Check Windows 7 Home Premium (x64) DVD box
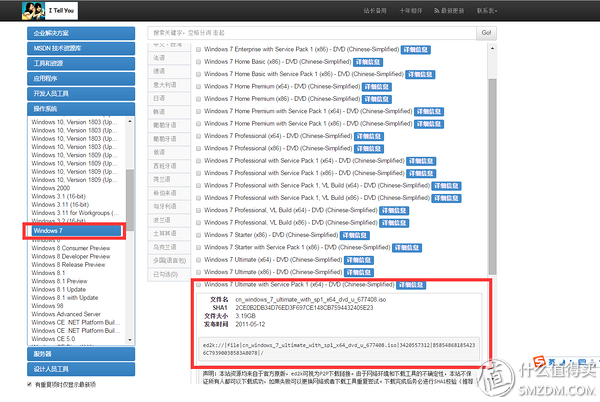This screenshot has width=600, height=402. [x=198, y=86]
